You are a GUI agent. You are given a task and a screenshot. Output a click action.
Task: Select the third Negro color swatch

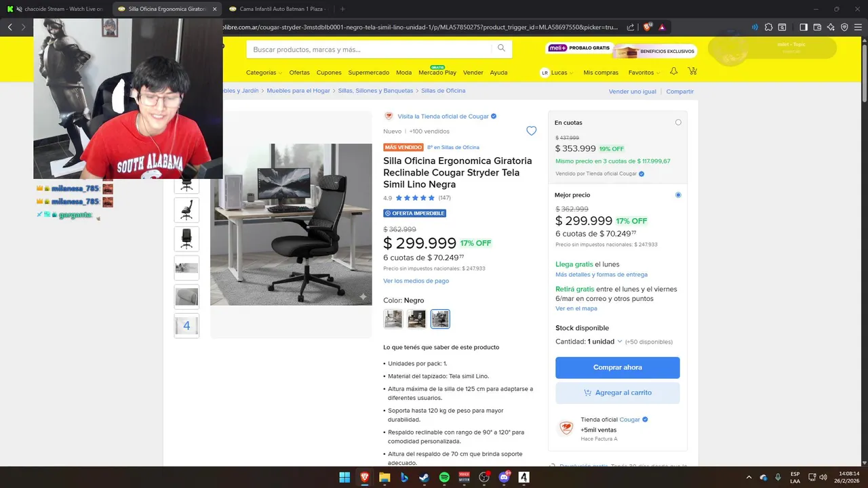tap(440, 319)
